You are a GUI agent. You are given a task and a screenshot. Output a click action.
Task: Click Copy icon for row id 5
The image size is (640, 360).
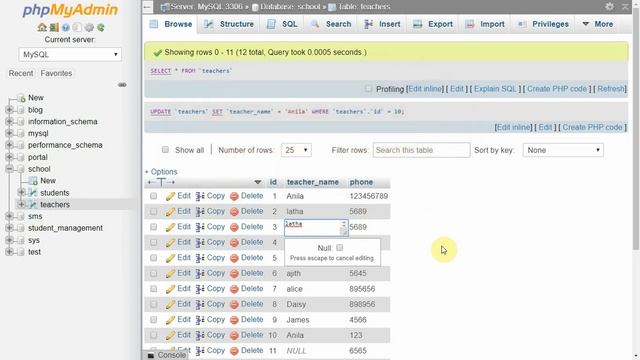(x=200, y=258)
